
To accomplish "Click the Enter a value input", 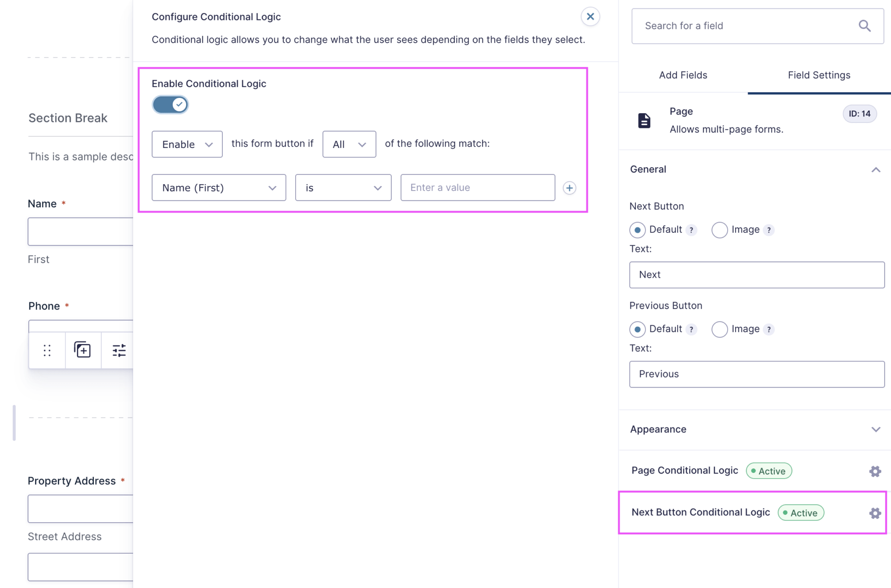I will (x=478, y=188).
